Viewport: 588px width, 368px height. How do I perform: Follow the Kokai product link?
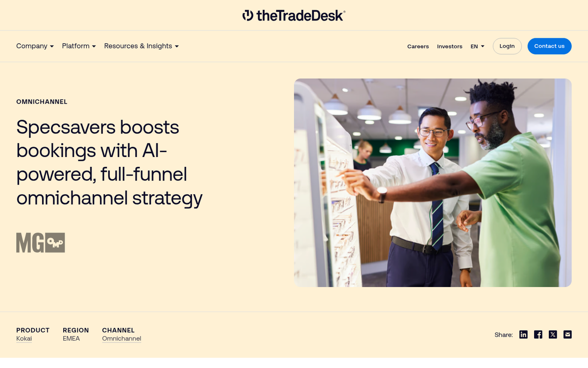[24, 339]
